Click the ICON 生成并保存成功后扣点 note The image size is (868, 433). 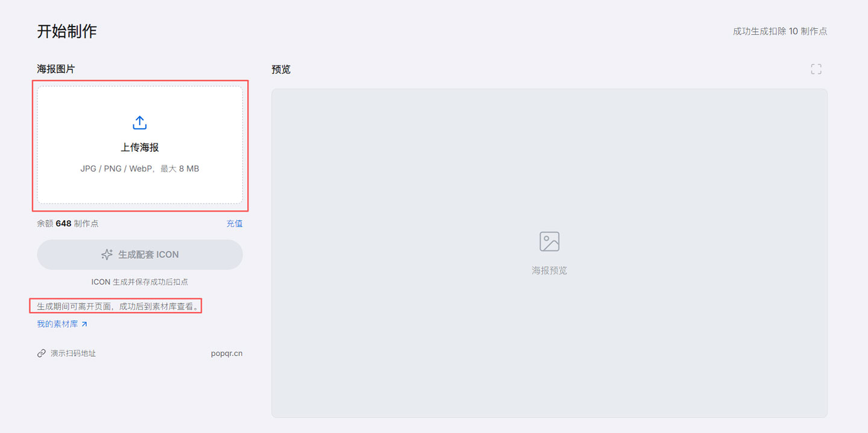pos(140,282)
